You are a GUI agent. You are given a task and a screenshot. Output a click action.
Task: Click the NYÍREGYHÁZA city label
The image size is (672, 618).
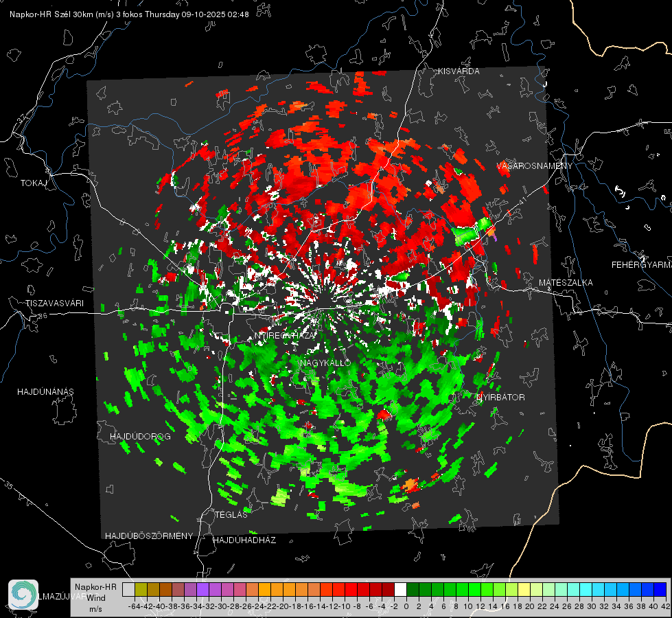pyautogui.click(x=286, y=336)
